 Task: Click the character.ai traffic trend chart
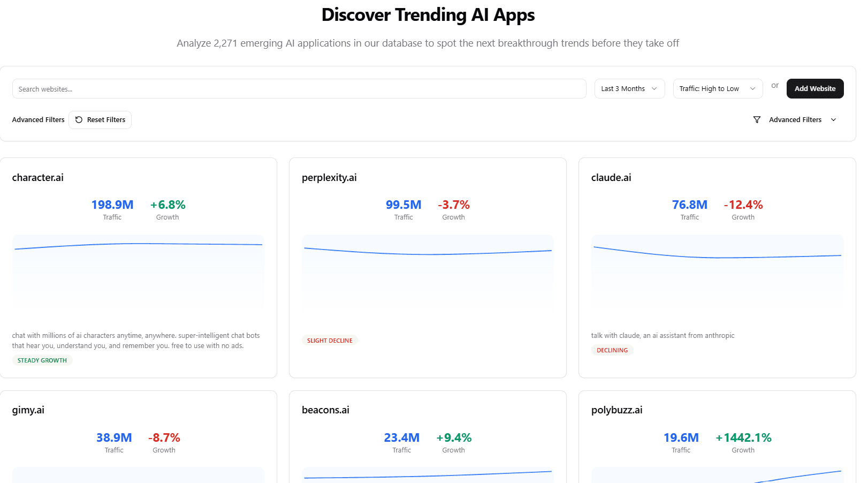coord(138,274)
